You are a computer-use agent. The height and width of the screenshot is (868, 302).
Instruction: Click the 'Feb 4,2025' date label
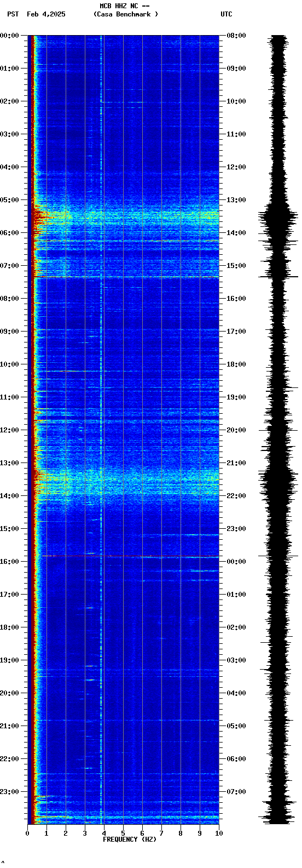(46, 14)
